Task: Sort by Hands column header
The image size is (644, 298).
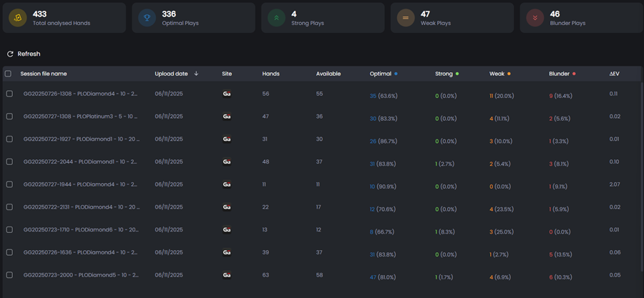Action: tap(270, 74)
